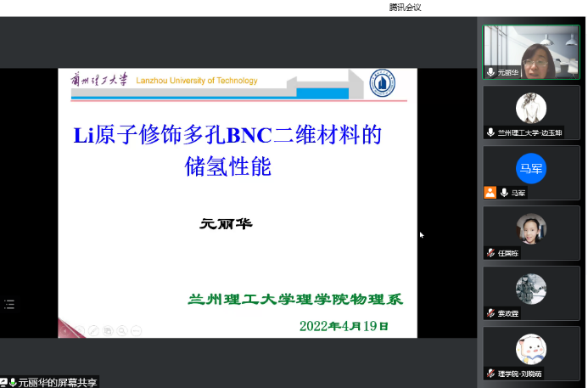Toggle microphone icon for 兰州理工大学-边玉珅

[490, 132]
